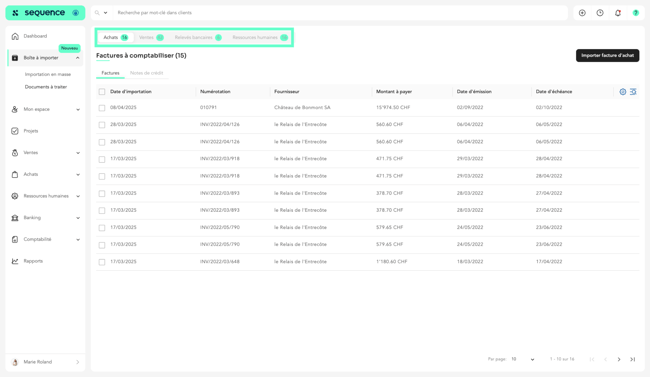Click the Comptabilité document icon
This screenshot has height=377, width=650.
[15, 239]
